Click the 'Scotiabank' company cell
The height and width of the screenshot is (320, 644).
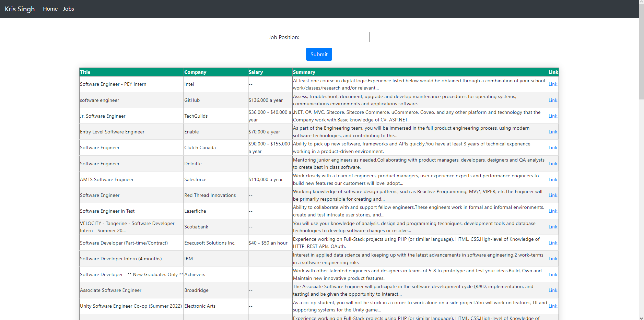(216, 227)
